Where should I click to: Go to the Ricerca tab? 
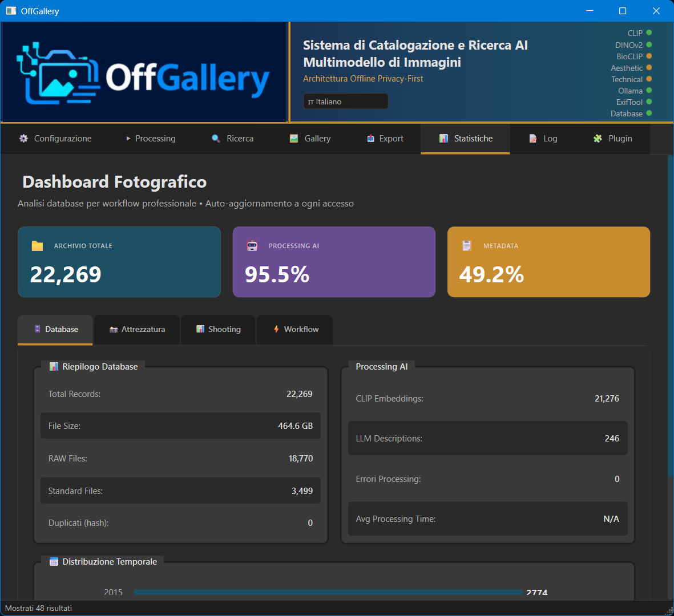click(233, 139)
